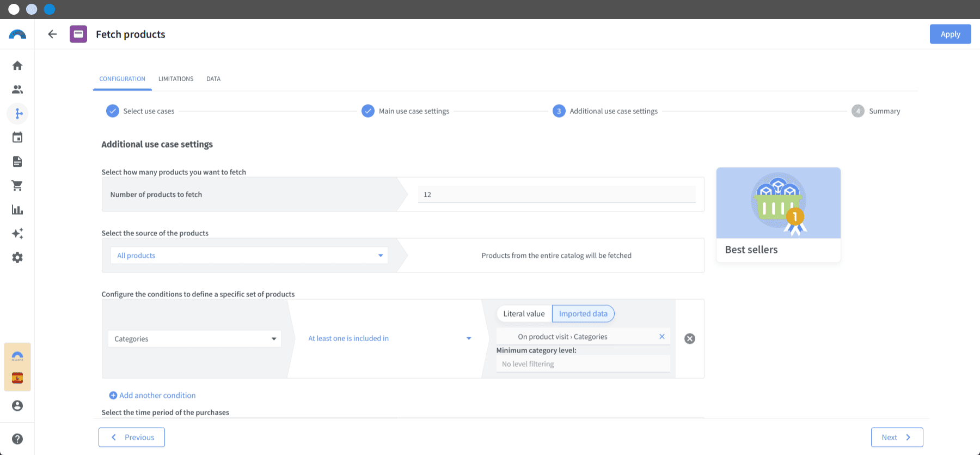Go back using the arrow beside Fetch products
Image resolution: width=980 pixels, height=455 pixels.
[x=52, y=34]
